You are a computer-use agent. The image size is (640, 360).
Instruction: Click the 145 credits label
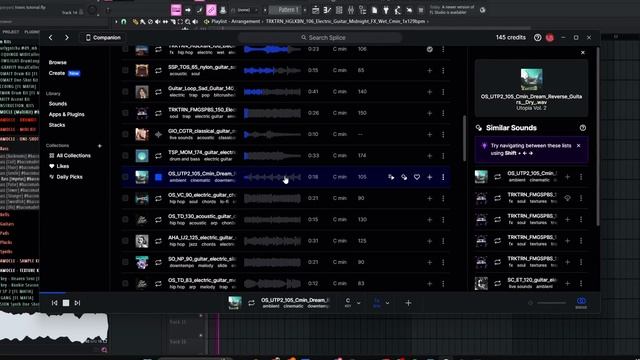pos(511,38)
